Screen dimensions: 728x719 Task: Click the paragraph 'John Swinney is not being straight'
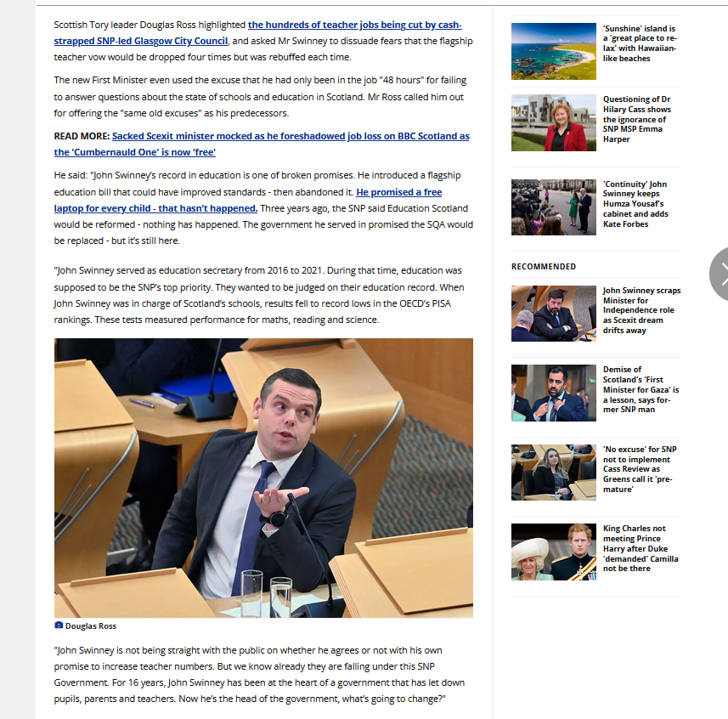pos(259,675)
